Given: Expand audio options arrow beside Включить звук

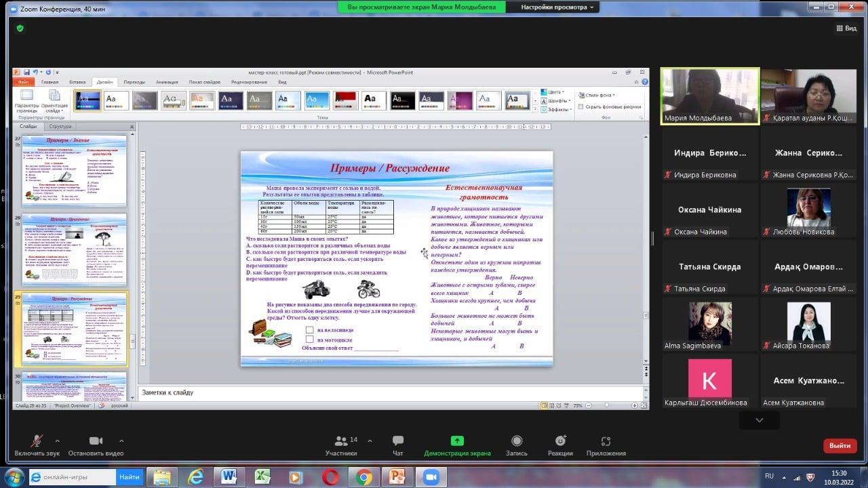Looking at the screenshot, I should pos(57,441).
